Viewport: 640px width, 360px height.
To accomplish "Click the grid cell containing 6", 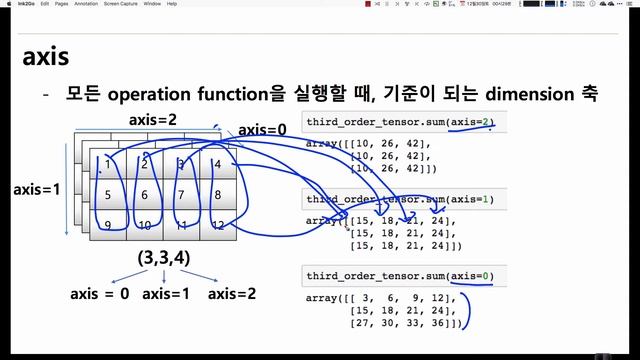I will point(145,194).
